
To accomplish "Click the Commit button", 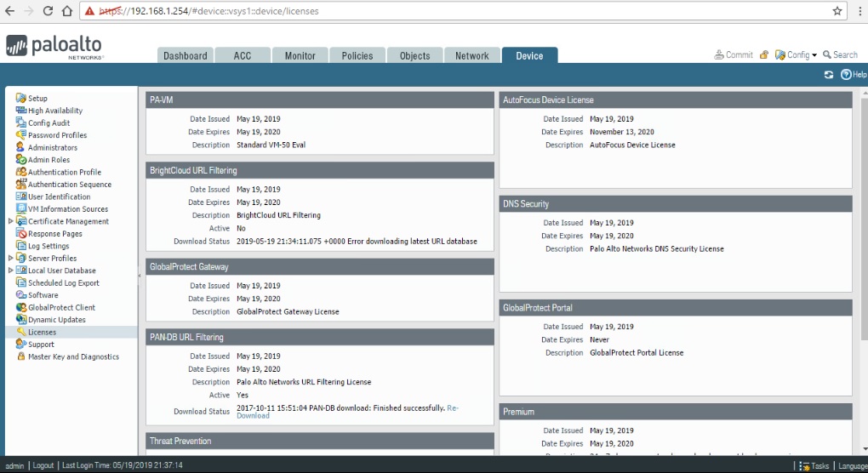I will coord(734,54).
